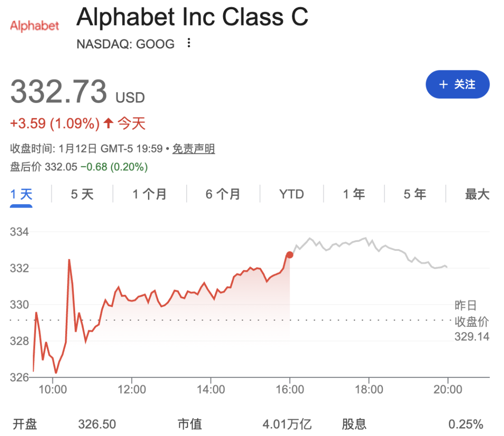This screenshot has width=504, height=436.
Task: Click the red upward arrow next to 今天
Action: [x=108, y=124]
